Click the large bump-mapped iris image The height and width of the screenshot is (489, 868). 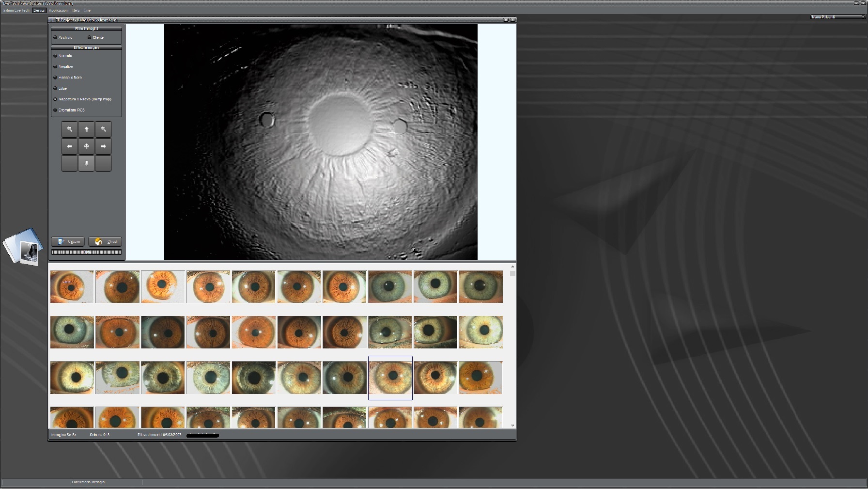(321, 142)
